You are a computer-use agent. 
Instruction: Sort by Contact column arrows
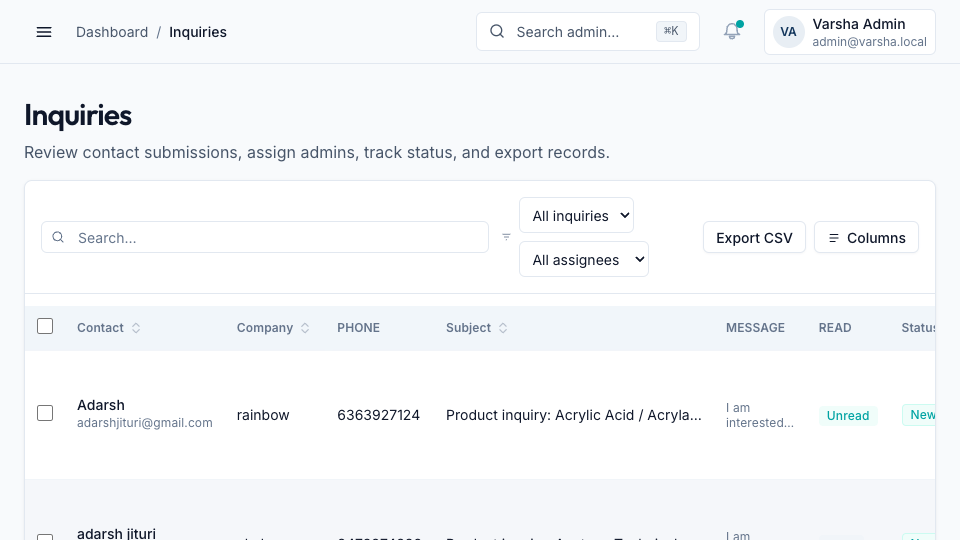136,328
